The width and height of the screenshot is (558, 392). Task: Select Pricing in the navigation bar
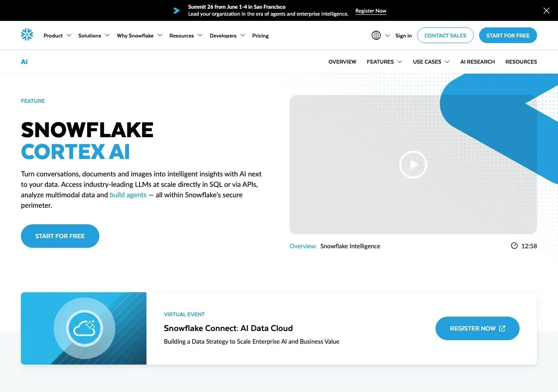260,35
